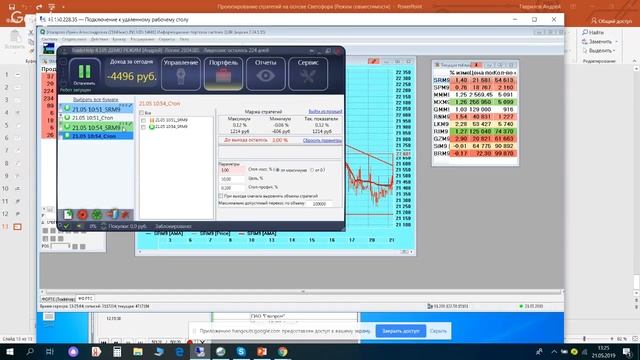Screen dimensions: 640x360
Task: Click "Сбросить параметры" link
Action: 322,140
